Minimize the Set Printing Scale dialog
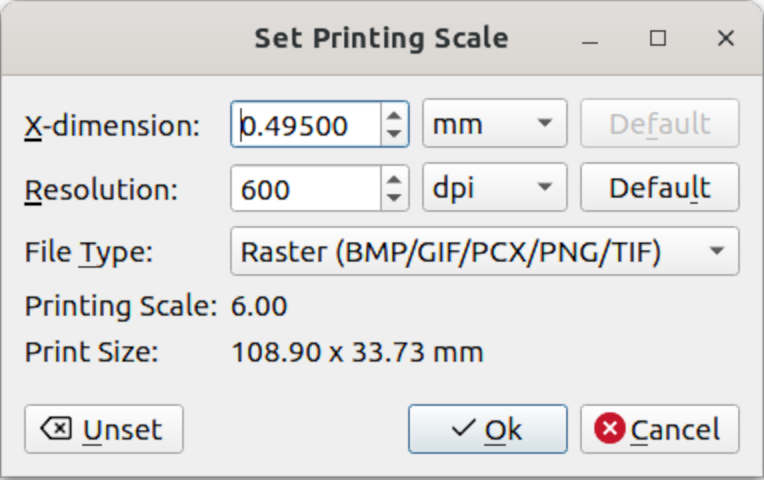764x480 pixels. (x=591, y=39)
